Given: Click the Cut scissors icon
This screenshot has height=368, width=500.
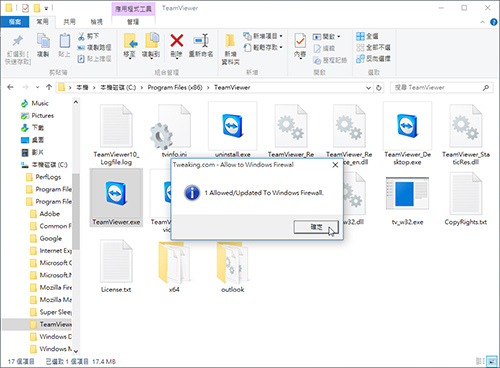Looking at the screenshot, I should point(81,36).
